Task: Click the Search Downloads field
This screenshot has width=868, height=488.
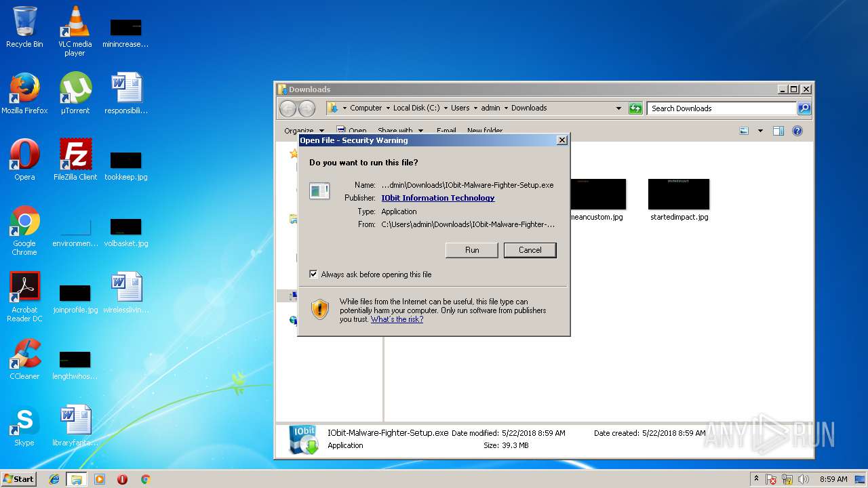Action: pyautogui.click(x=722, y=108)
